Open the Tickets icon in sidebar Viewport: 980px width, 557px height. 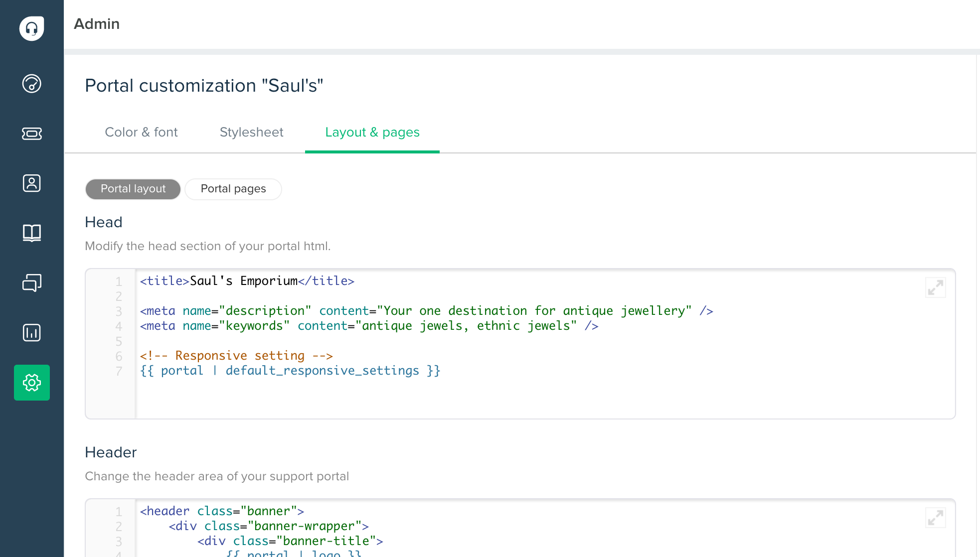pyautogui.click(x=32, y=134)
